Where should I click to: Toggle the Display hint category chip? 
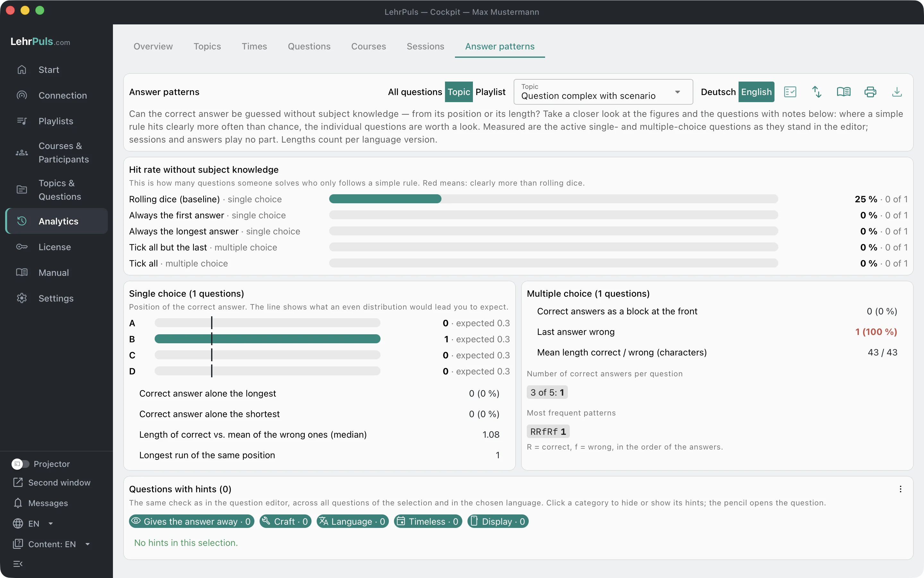pyautogui.click(x=498, y=521)
